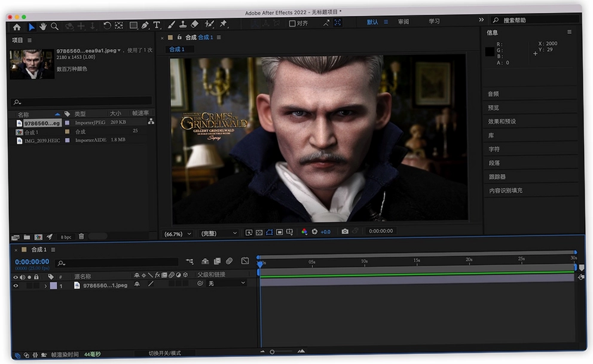Click the reset exposure aperture icon
Viewport: 593px width, 364px height.
coord(314,232)
